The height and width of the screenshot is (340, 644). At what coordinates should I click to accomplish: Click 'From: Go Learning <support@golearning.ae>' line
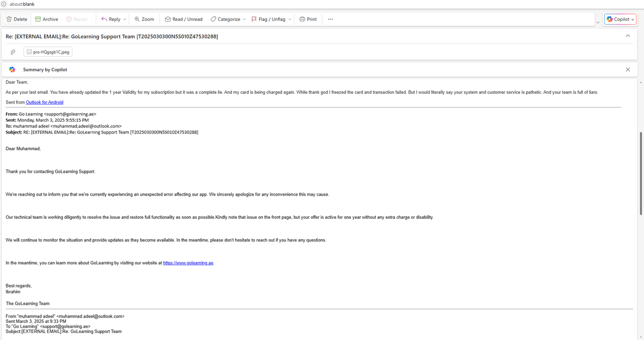[x=51, y=114]
